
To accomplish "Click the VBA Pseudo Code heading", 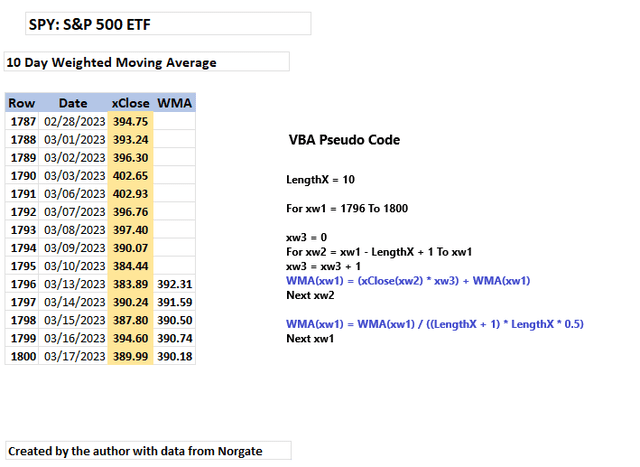I will tap(344, 140).
